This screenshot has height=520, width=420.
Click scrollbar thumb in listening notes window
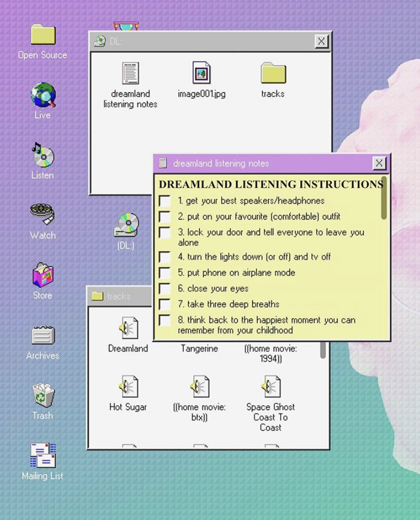pos(384,199)
